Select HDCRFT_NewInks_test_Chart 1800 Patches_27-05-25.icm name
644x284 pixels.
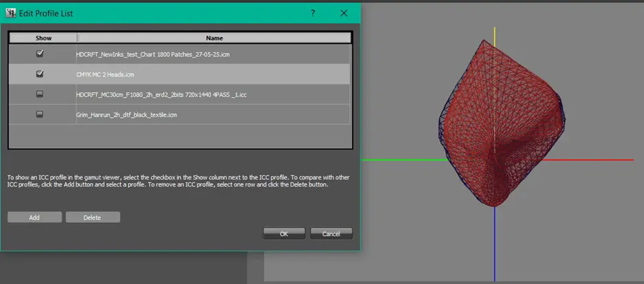click(153, 54)
